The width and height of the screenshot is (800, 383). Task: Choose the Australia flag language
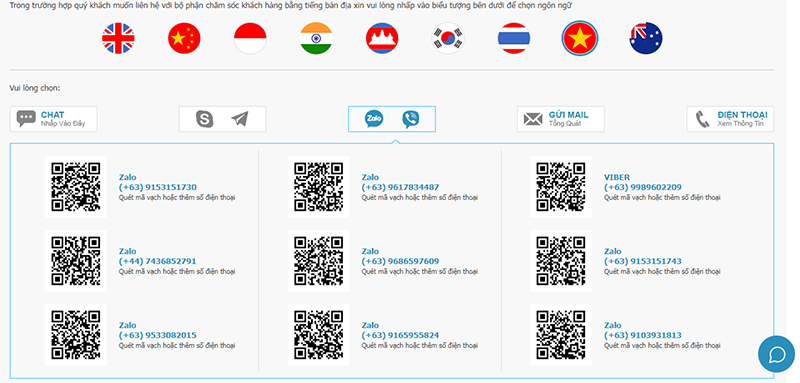tap(646, 38)
